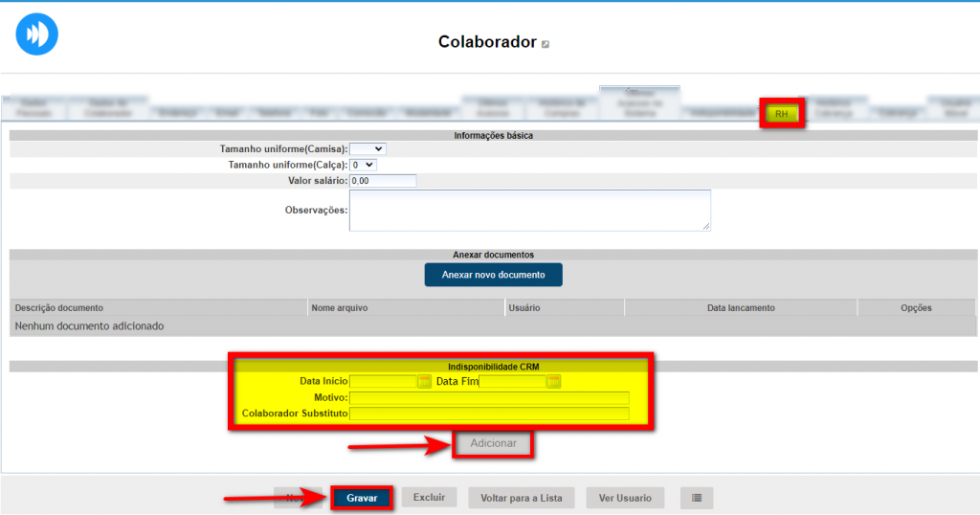Viewport: 980px width, 515px height.
Task: Click the Excluir button
Action: (x=429, y=498)
